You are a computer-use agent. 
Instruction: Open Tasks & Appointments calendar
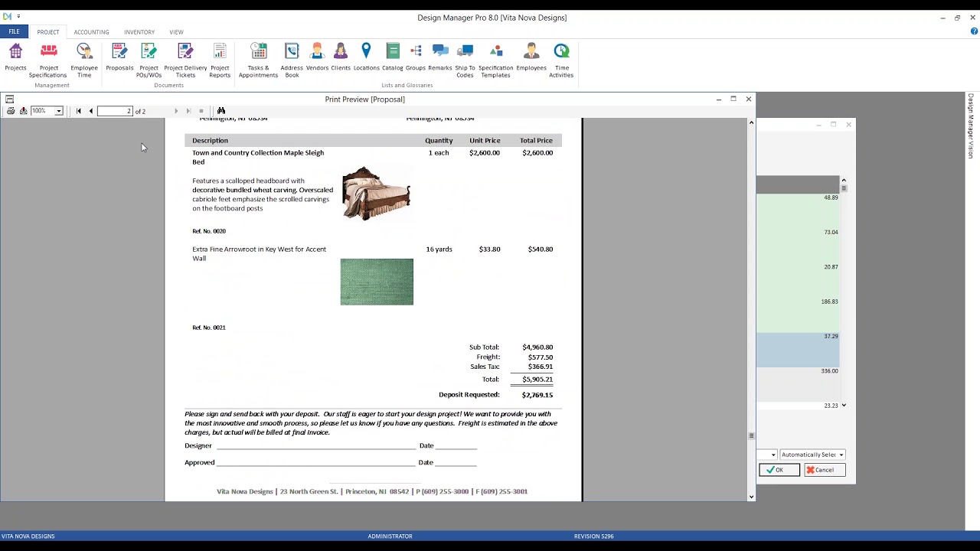coord(258,60)
